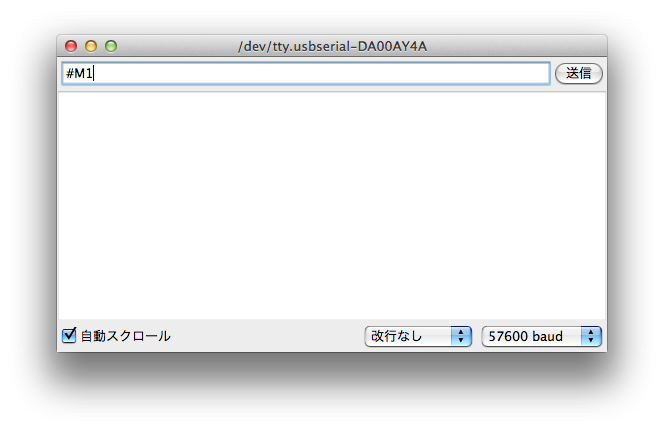Click the 送信 send button

point(578,74)
